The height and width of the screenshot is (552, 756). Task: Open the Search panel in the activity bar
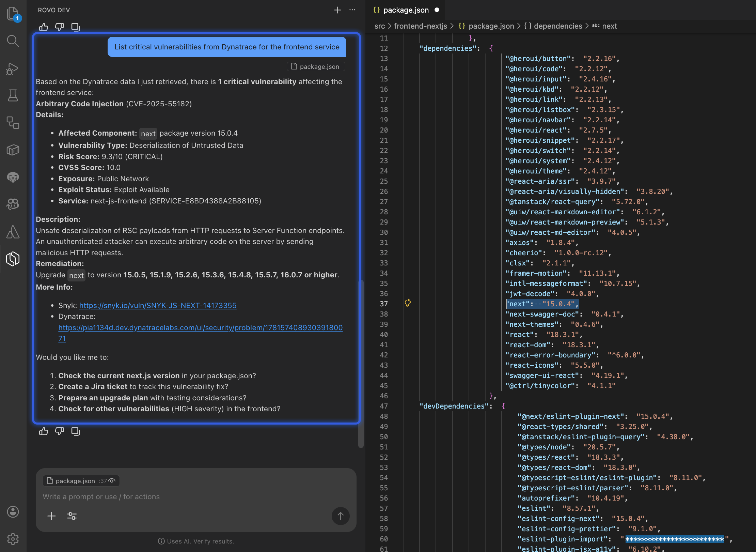13,41
